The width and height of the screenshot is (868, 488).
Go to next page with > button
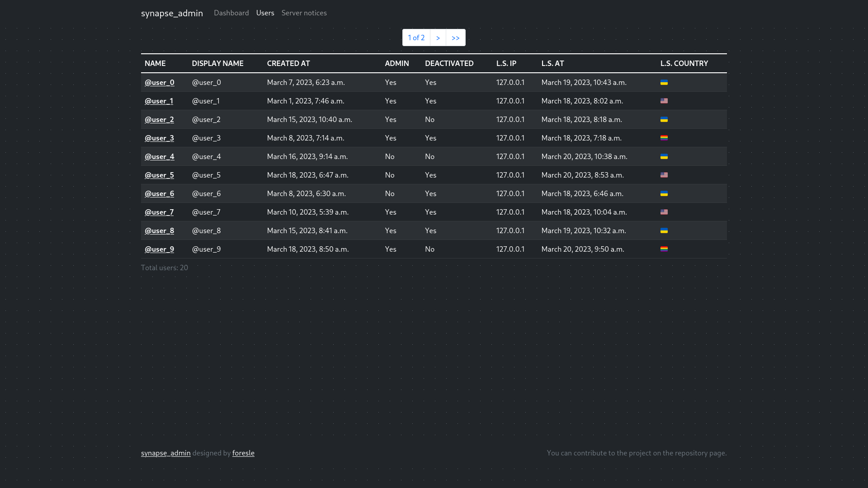click(x=438, y=38)
